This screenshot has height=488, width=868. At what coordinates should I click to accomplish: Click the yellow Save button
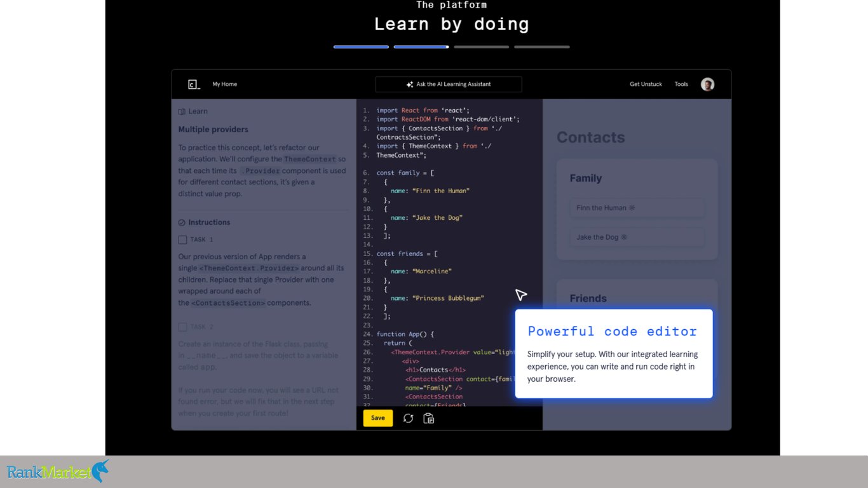(378, 418)
